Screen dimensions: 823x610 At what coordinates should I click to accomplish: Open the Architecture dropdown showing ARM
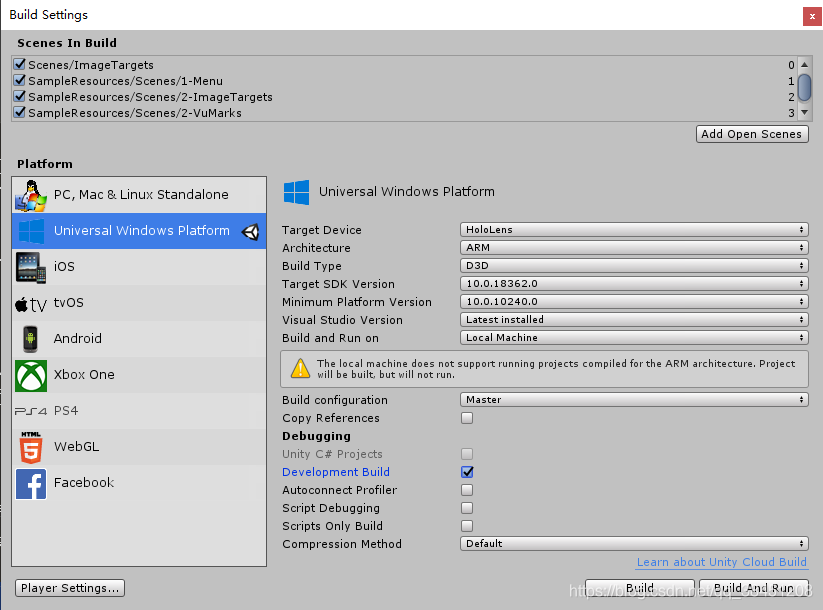634,247
